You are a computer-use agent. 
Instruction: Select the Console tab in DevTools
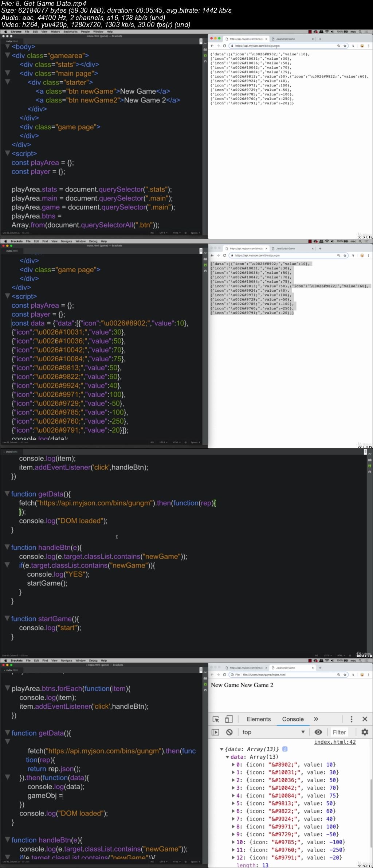(293, 719)
